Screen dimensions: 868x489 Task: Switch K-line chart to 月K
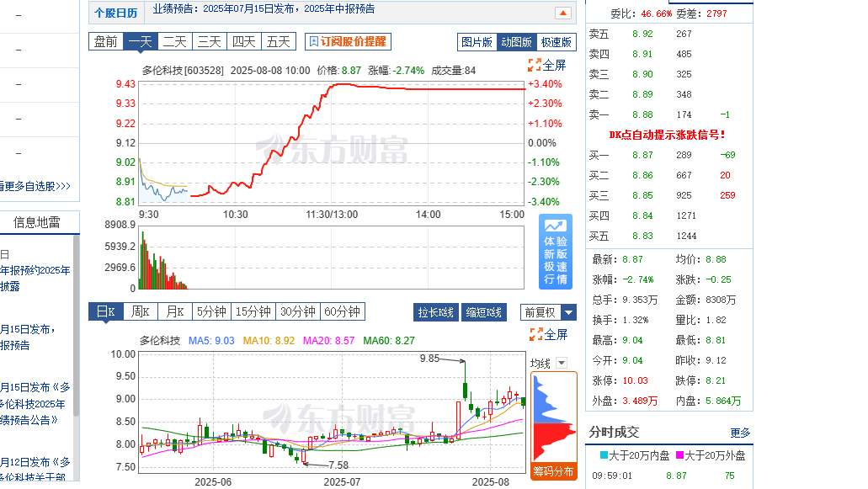pos(175,311)
